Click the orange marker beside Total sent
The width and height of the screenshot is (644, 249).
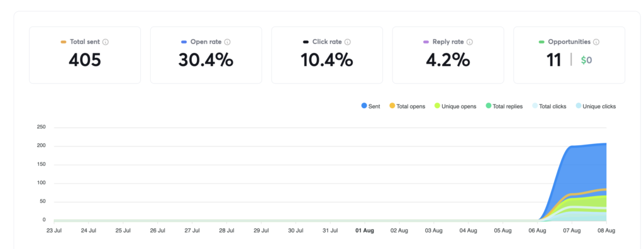(x=64, y=42)
